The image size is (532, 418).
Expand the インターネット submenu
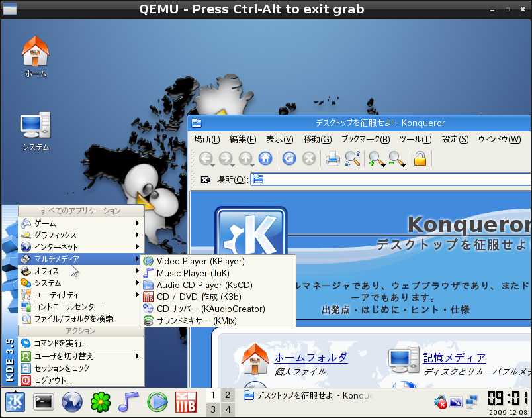(x=81, y=247)
